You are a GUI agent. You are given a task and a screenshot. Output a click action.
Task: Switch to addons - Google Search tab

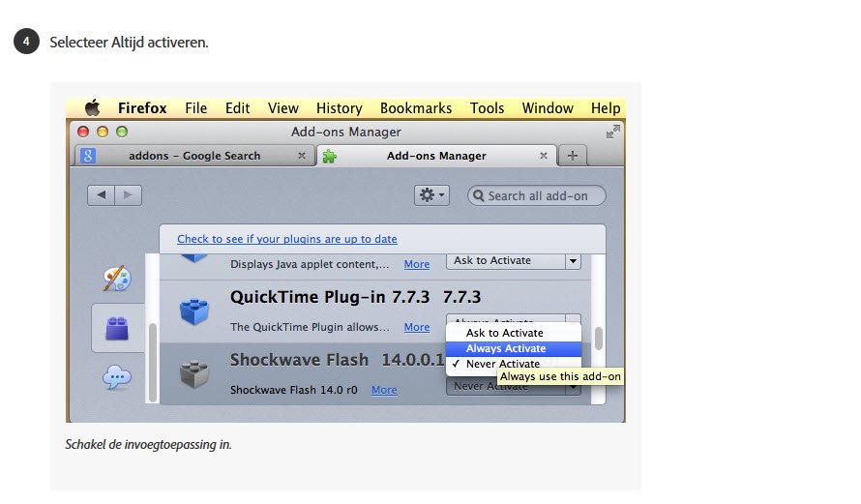click(194, 156)
